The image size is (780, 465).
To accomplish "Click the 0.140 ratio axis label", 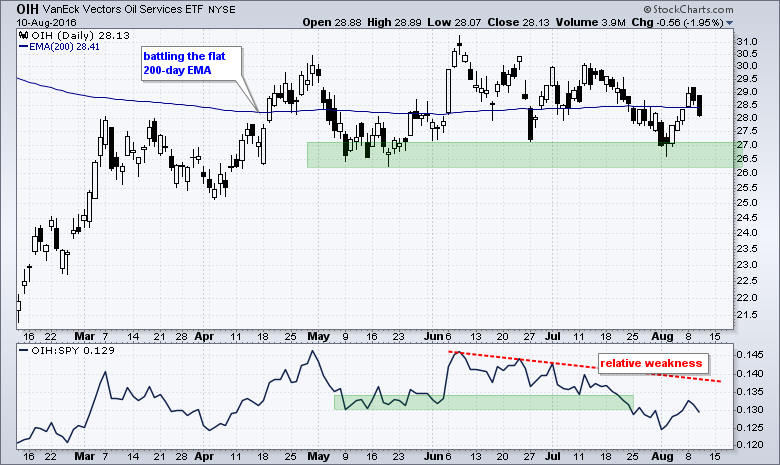I will click(x=749, y=373).
